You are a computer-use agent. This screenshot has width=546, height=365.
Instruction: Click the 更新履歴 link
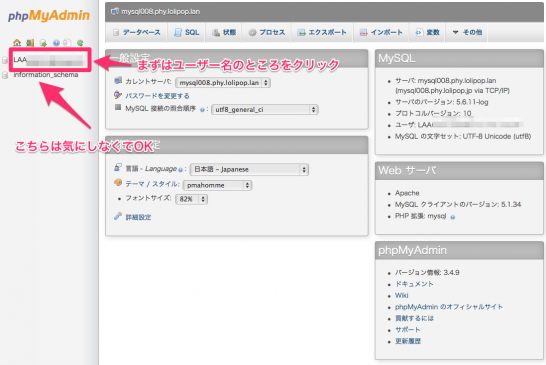click(408, 341)
